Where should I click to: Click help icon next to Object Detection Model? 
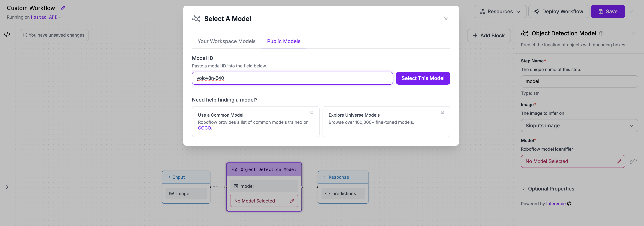pos(601,34)
